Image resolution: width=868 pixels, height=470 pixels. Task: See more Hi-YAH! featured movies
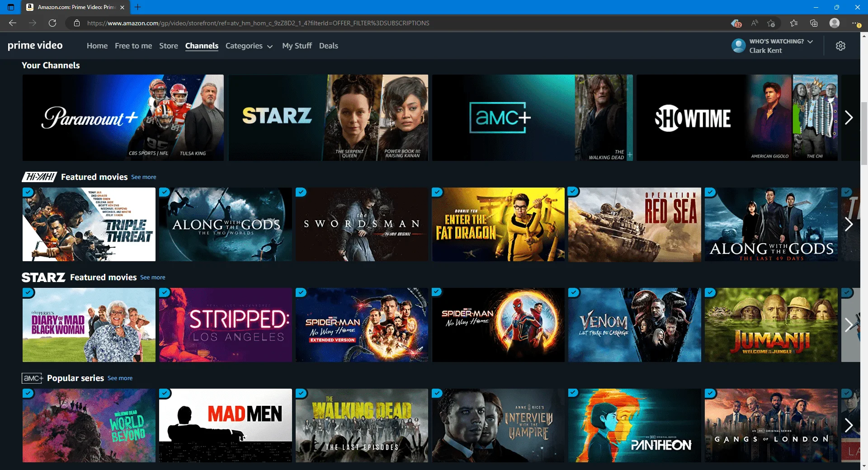pyautogui.click(x=144, y=177)
